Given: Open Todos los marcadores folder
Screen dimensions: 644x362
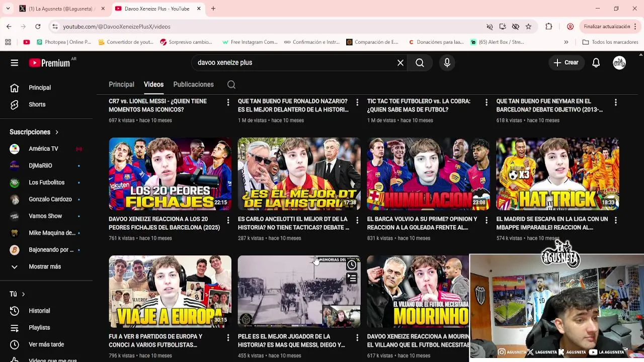Looking at the screenshot, I should (x=610, y=42).
